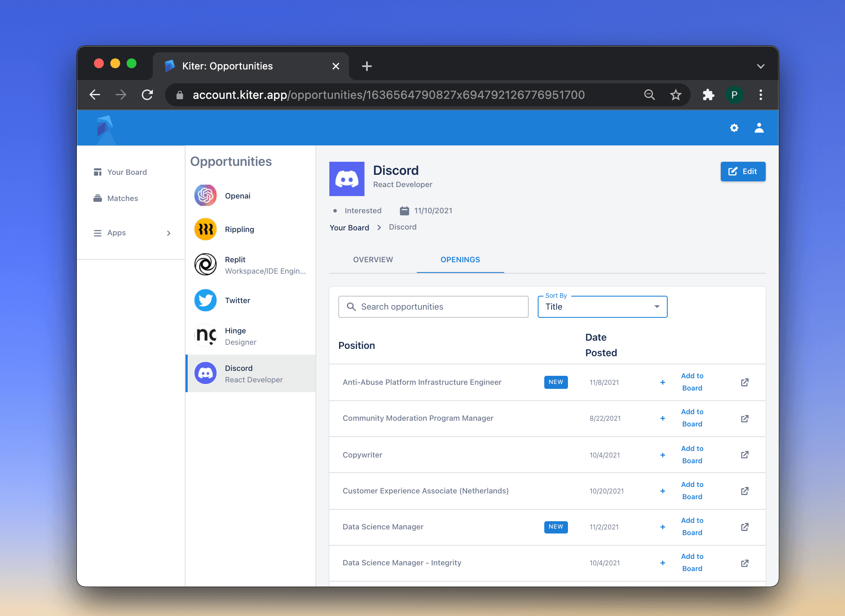
Task: Add Data Science Manager to Board
Action: tap(692, 527)
